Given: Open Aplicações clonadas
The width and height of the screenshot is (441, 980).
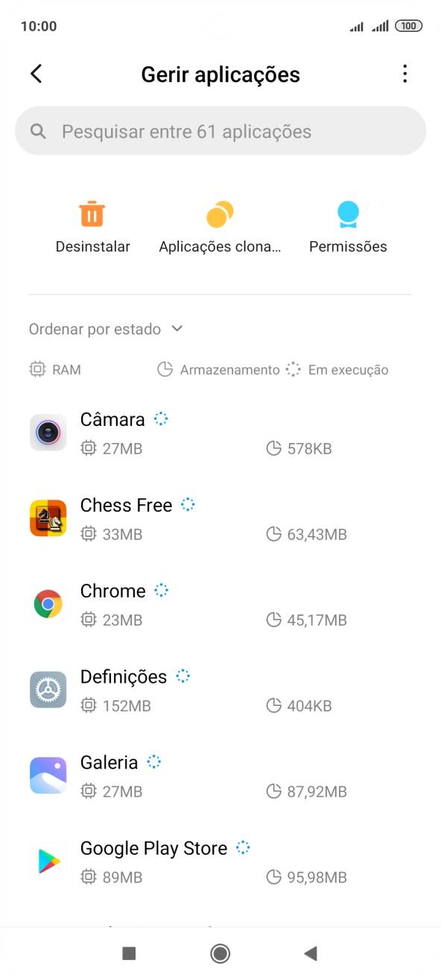Looking at the screenshot, I should 220,224.
